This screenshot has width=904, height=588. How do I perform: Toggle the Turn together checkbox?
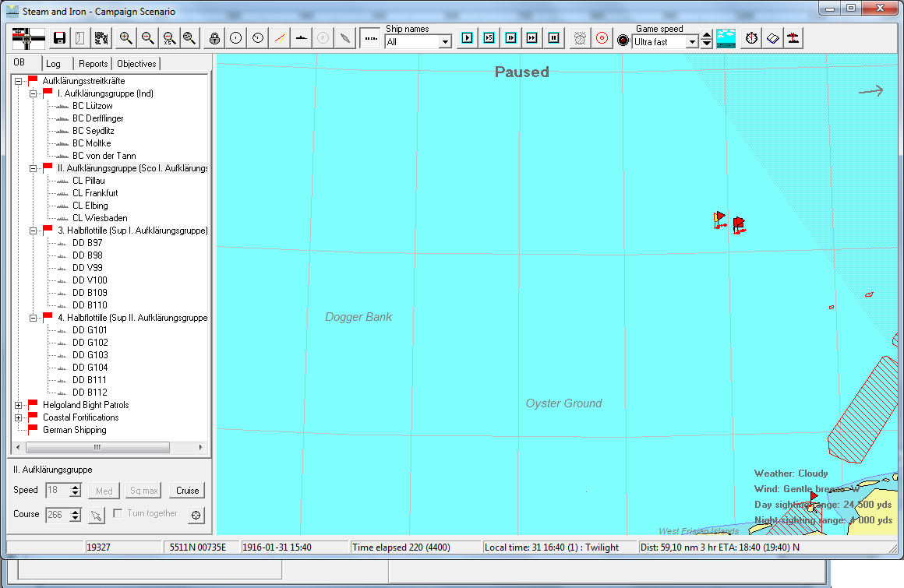coord(118,513)
